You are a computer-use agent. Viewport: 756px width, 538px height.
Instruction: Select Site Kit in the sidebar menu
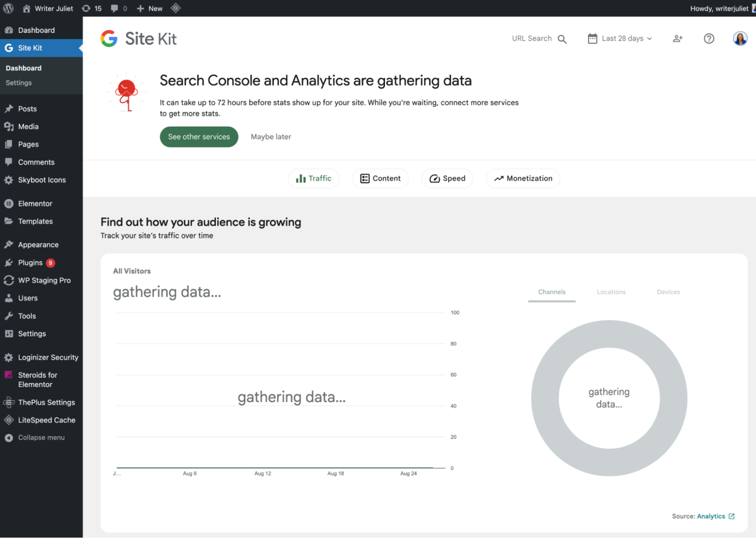(41, 48)
